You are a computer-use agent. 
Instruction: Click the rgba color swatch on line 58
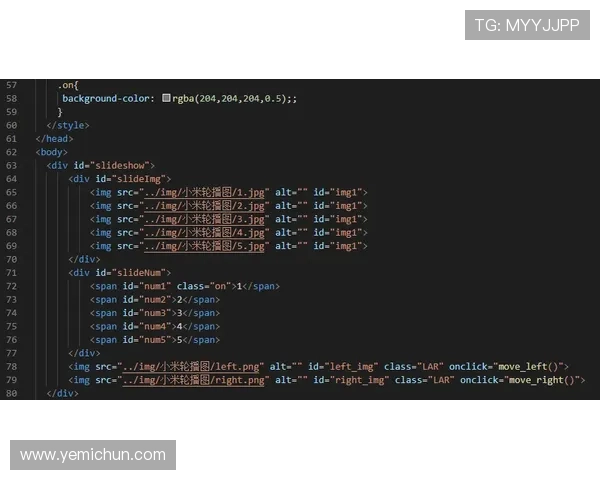pos(166,99)
